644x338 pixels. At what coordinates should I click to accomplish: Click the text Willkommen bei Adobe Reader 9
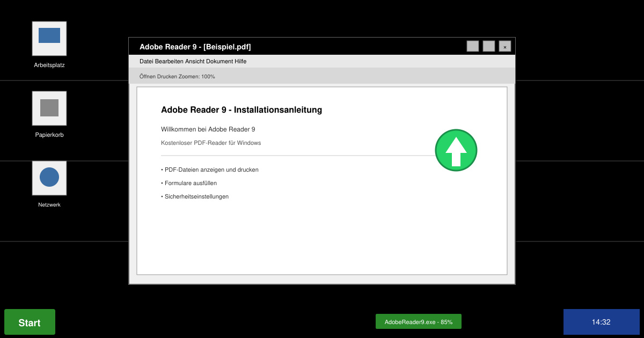tap(208, 129)
